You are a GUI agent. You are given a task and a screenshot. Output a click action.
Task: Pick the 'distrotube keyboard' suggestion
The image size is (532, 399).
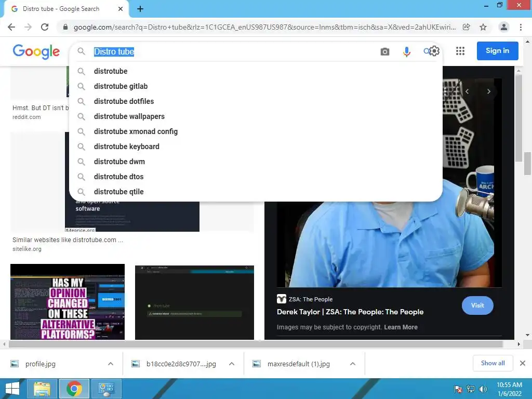256,147
